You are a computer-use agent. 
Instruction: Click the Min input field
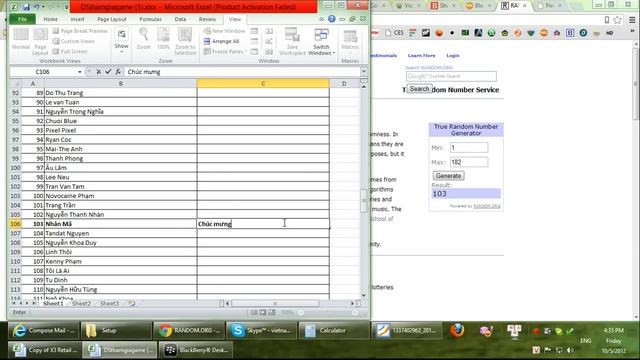pyautogui.click(x=469, y=147)
